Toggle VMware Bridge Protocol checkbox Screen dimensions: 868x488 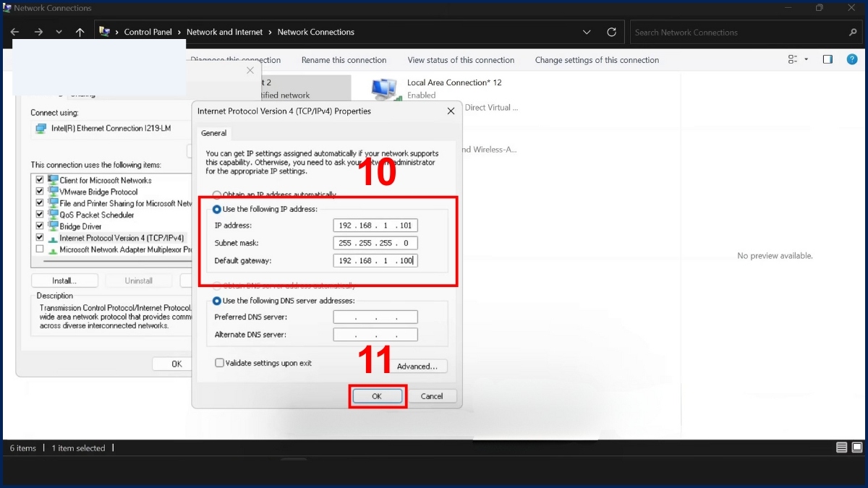pyautogui.click(x=40, y=192)
